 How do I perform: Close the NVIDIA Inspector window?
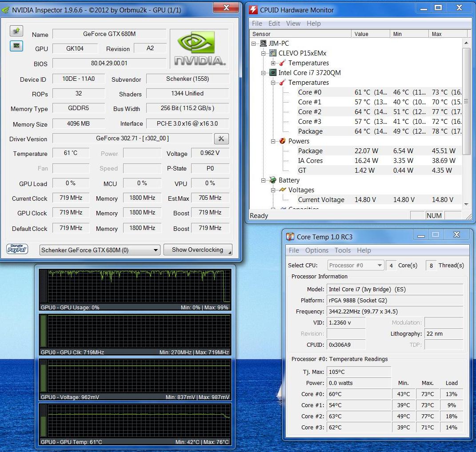[226, 8]
